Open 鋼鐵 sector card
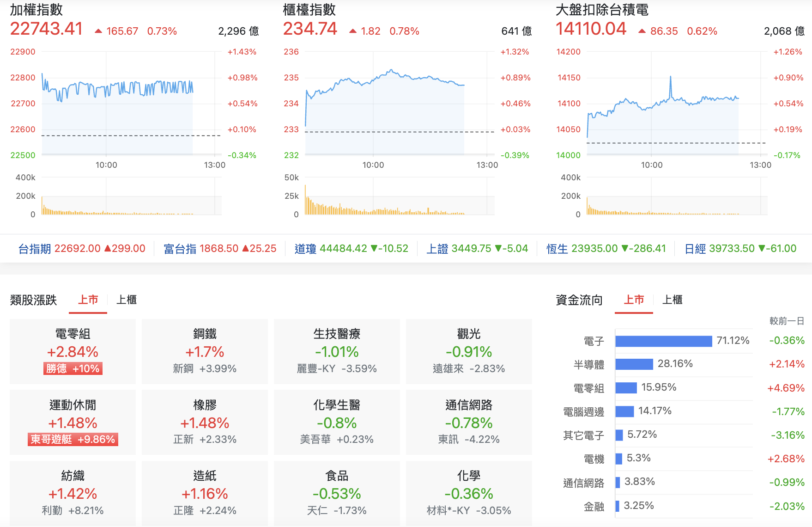Image resolution: width=812 pixels, height=527 pixels. [x=205, y=351]
